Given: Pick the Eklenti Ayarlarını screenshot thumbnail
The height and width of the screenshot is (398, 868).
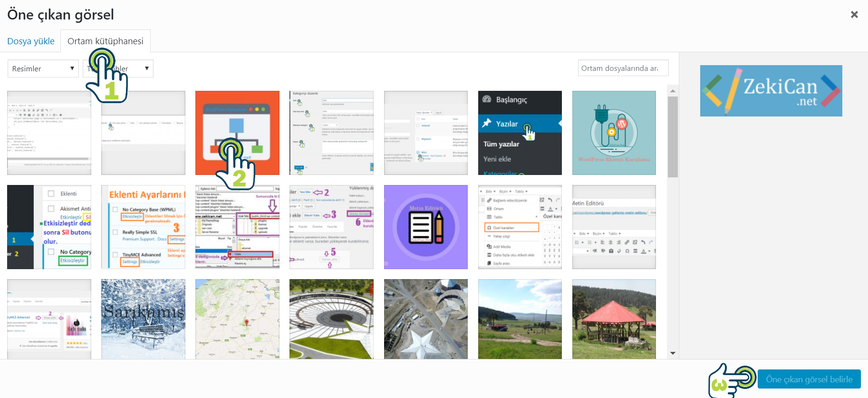Looking at the screenshot, I should [x=143, y=227].
